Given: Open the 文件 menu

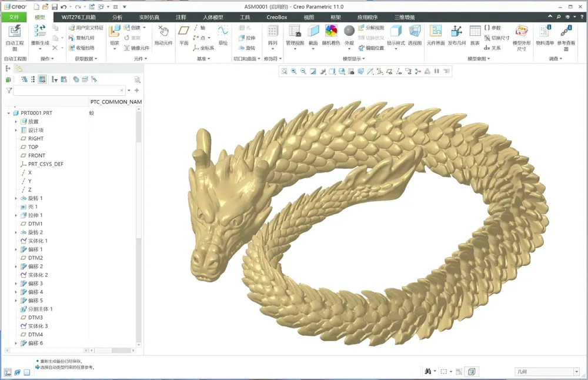Looking at the screenshot, I should [x=14, y=17].
